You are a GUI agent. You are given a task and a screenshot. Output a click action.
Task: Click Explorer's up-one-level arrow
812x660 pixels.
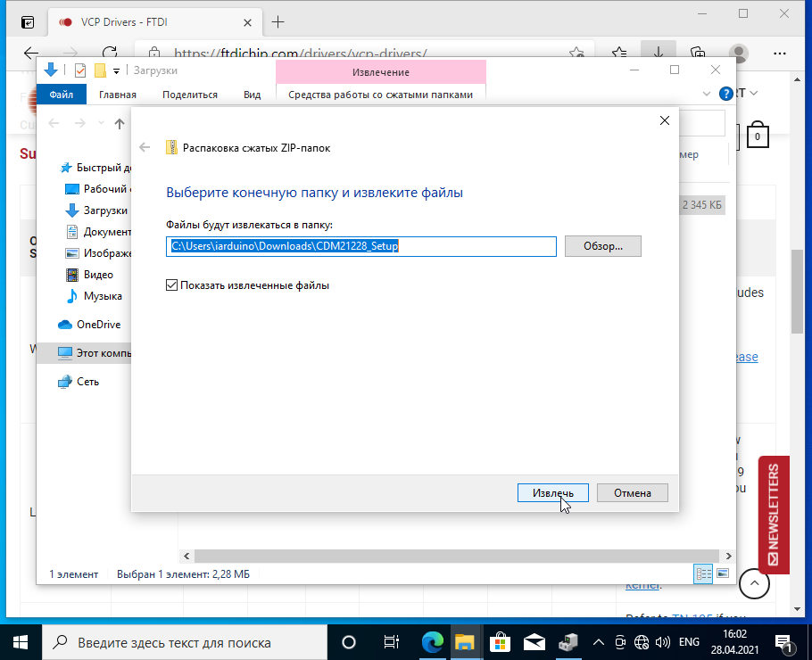click(x=120, y=124)
